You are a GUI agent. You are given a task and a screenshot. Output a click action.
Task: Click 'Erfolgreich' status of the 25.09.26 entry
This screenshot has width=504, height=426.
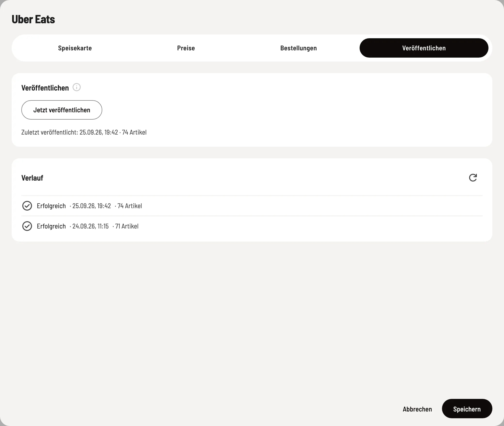coord(51,206)
